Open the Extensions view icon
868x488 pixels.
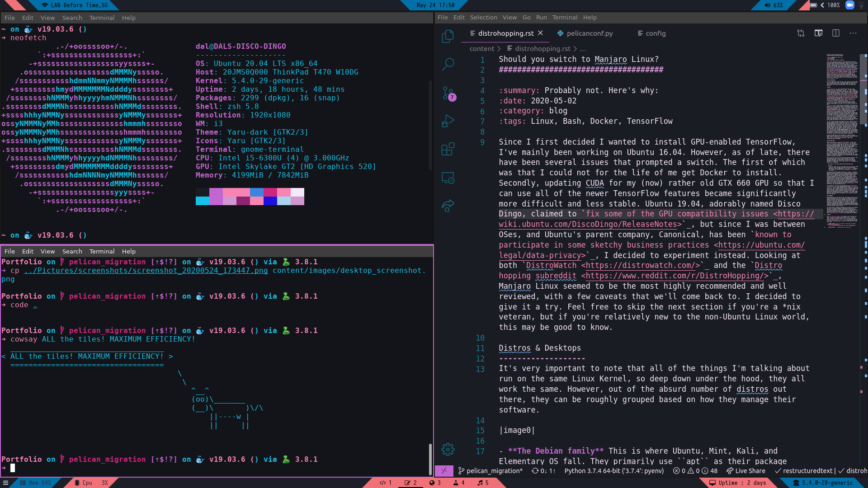tap(448, 149)
